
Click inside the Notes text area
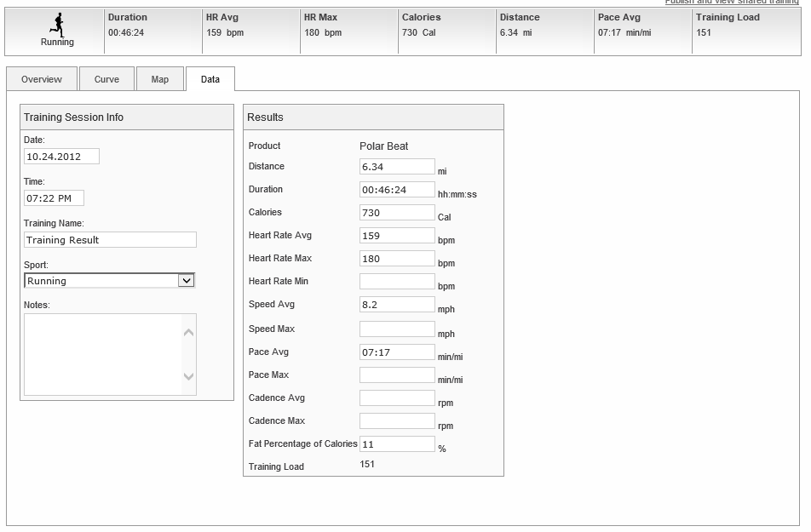point(102,353)
